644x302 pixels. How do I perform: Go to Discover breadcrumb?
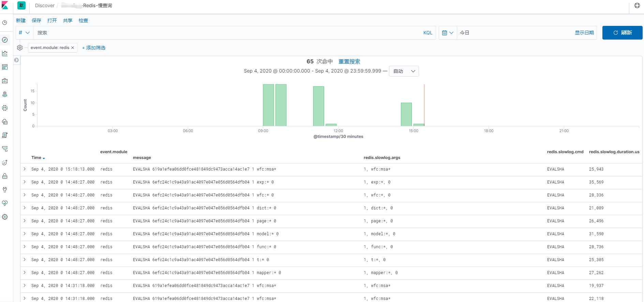(x=45, y=5)
